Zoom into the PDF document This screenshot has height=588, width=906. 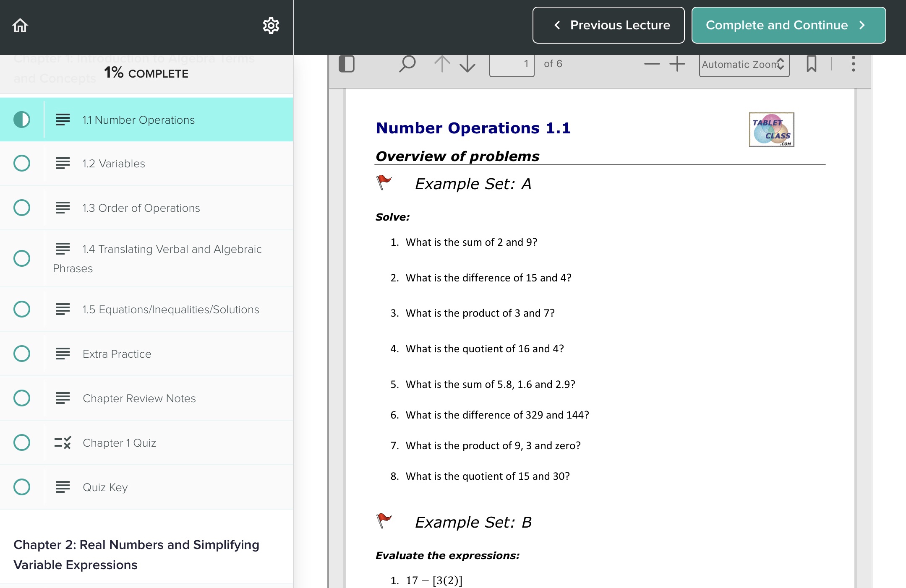pyautogui.click(x=676, y=64)
